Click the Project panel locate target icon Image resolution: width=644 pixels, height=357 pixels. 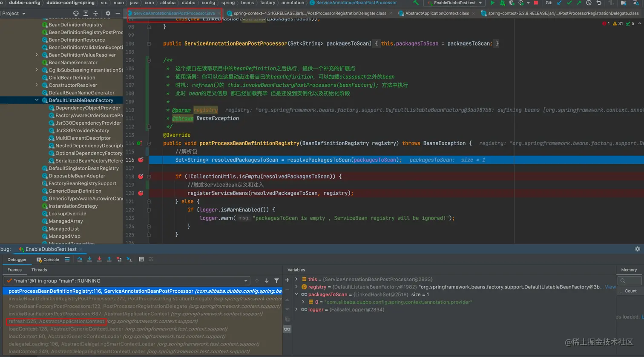click(x=76, y=13)
